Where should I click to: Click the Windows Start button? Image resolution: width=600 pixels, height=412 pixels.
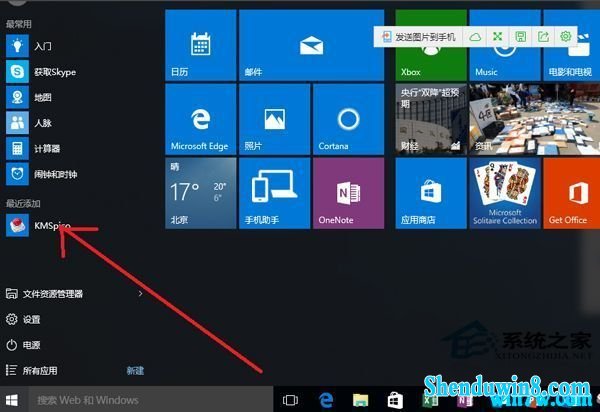tap(12, 401)
